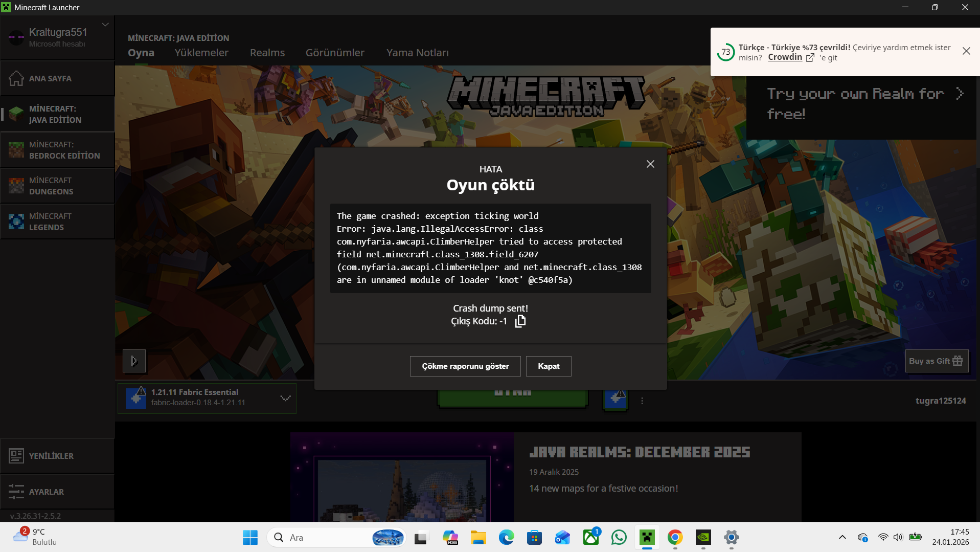Click the tugra125124 username text
The width and height of the screenshot is (980, 552).
point(941,401)
